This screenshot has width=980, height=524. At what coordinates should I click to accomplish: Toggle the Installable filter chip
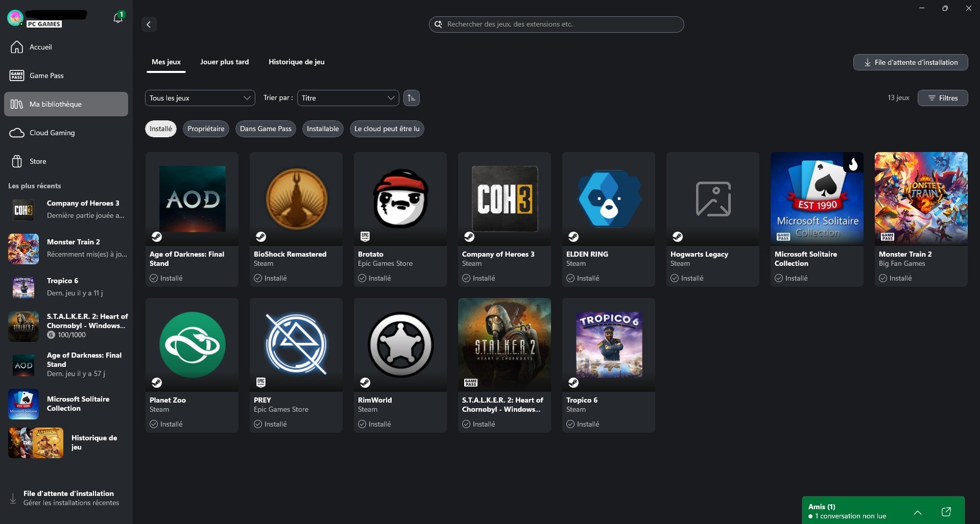(x=323, y=129)
